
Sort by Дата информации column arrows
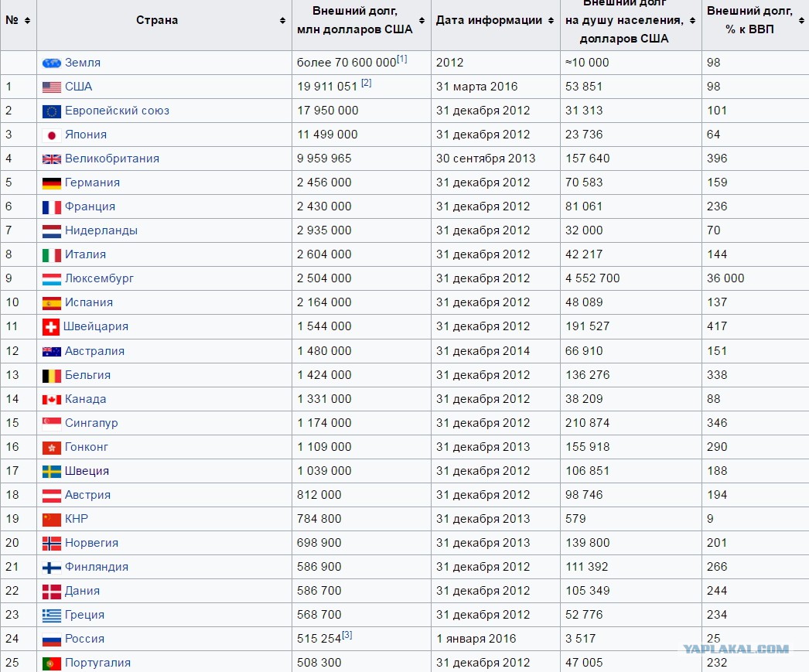[551, 21]
